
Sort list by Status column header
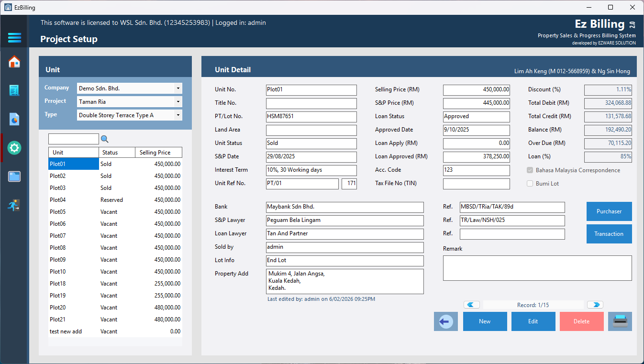click(x=116, y=153)
